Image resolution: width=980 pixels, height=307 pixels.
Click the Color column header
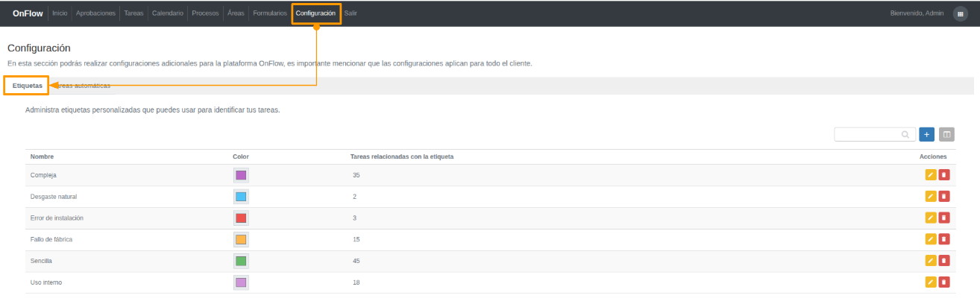pyautogui.click(x=241, y=156)
